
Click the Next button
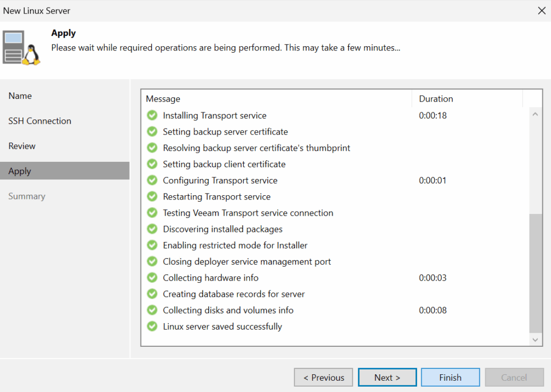pos(387,377)
